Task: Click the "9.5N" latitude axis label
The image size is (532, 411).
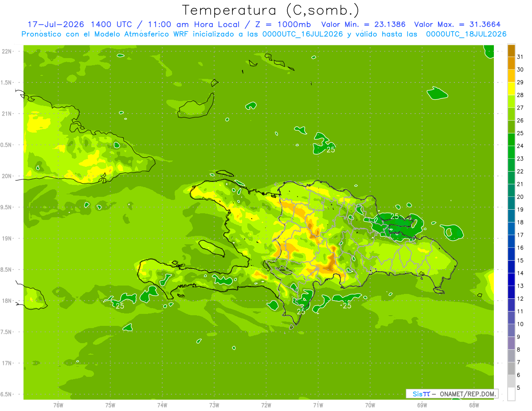Action: (x=7, y=207)
